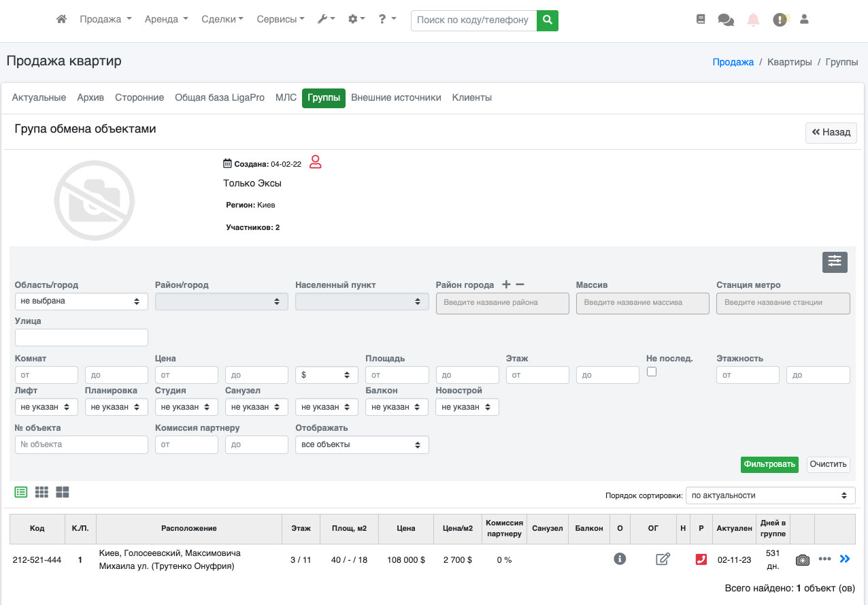Switch to the large tile view toggle
The height and width of the screenshot is (605, 868).
click(63, 492)
